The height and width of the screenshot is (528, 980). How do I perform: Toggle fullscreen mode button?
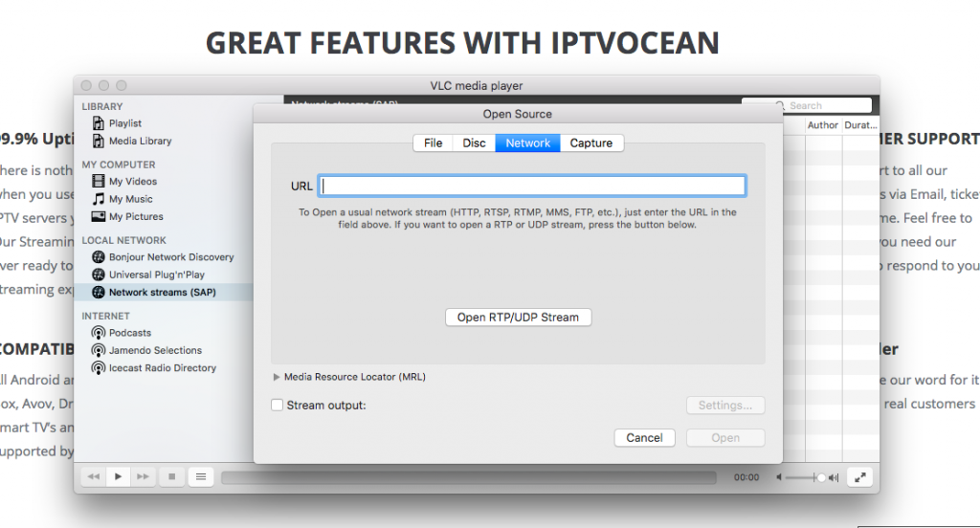860,477
